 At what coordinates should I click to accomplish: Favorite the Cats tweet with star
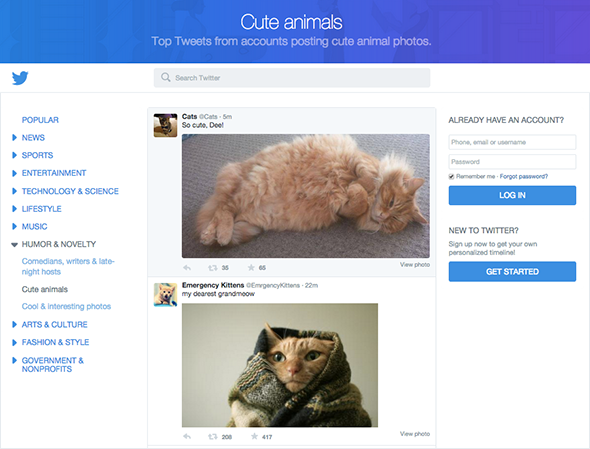click(x=251, y=268)
